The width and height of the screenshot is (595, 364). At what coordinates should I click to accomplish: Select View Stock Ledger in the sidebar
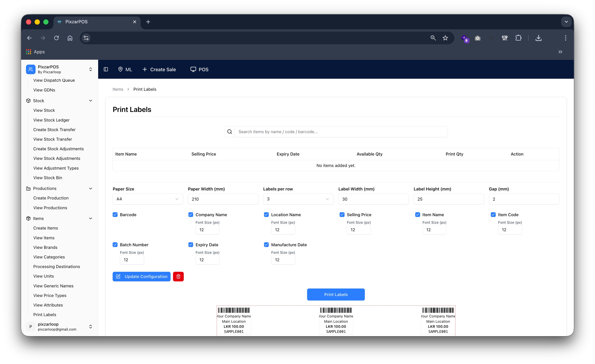click(x=51, y=120)
